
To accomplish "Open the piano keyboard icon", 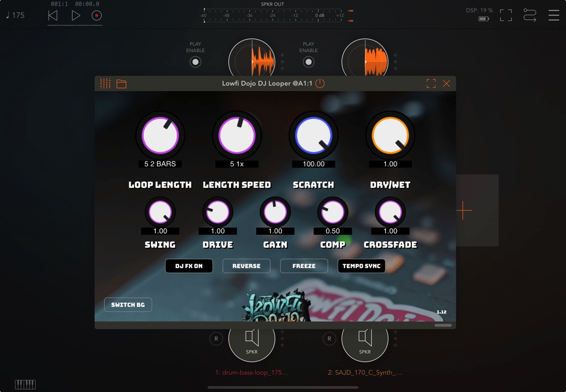I will (25, 384).
